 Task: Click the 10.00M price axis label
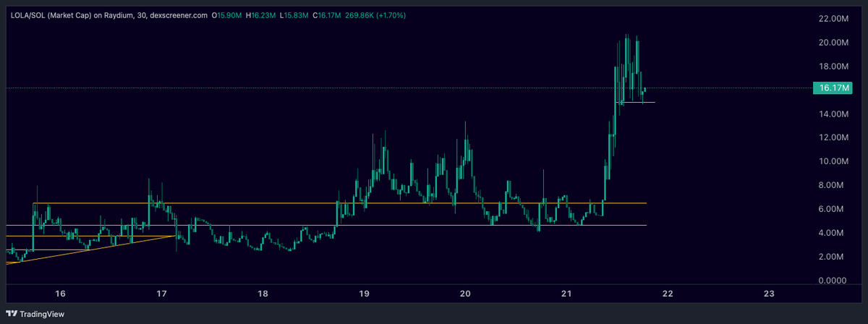[833, 161]
